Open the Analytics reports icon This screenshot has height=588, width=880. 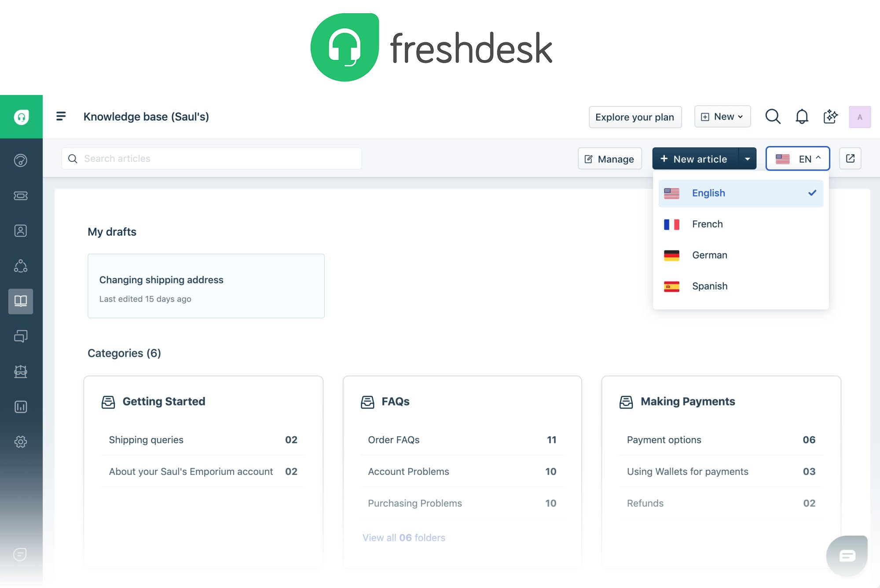[x=21, y=407]
